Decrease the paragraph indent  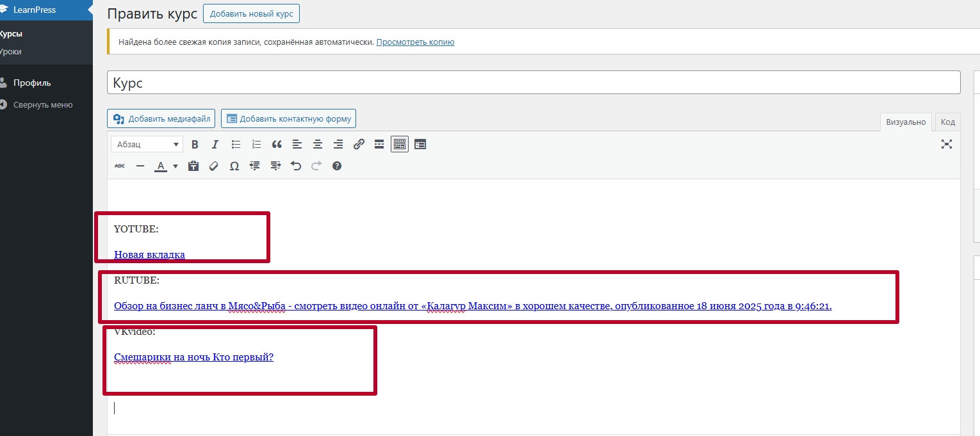pyautogui.click(x=255, y=166)
